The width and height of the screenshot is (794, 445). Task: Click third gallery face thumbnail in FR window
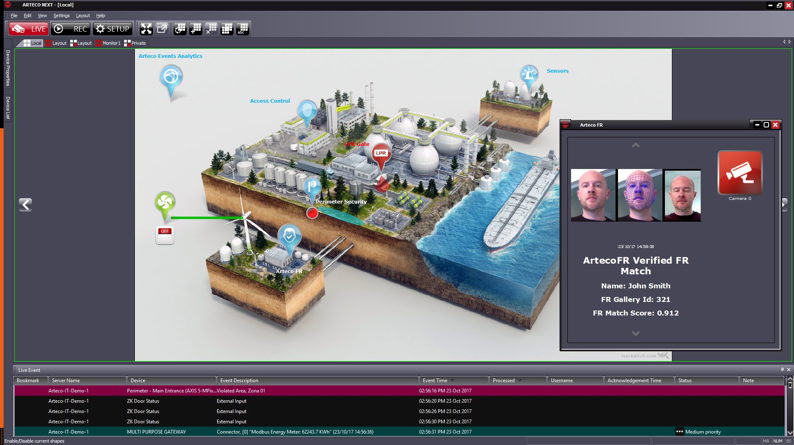pos(682,195)
